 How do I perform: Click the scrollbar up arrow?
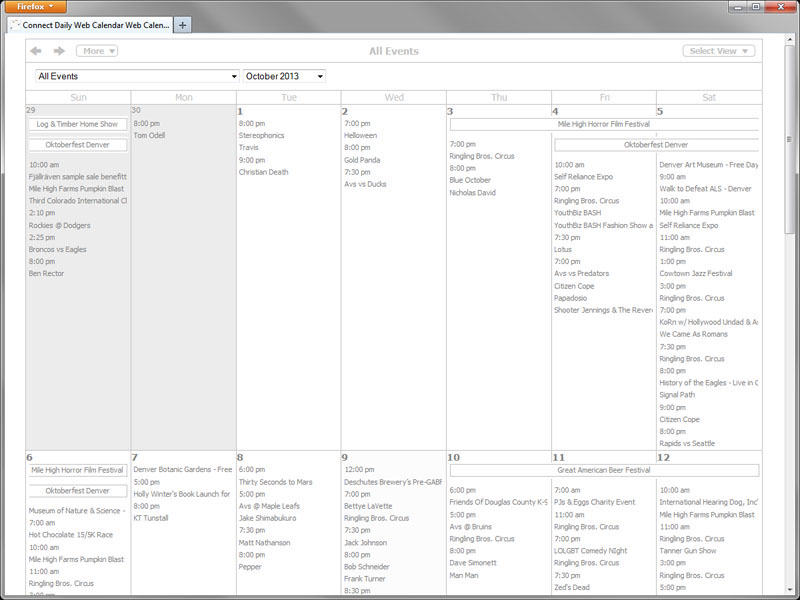(789, 39)
